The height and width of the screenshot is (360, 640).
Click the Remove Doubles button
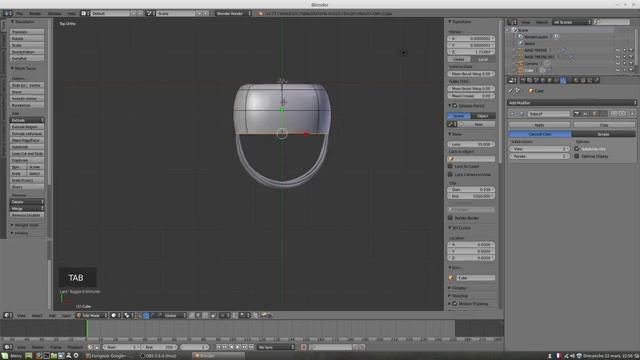point(27,215)
